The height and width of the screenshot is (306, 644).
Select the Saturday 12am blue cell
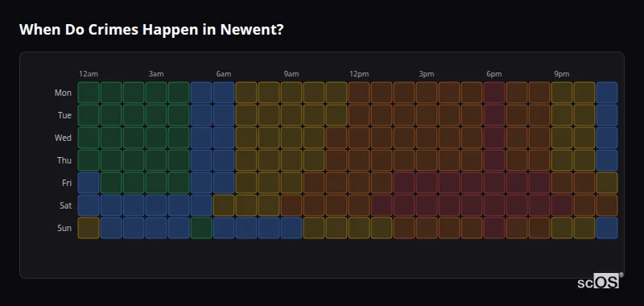click(89, 205)
